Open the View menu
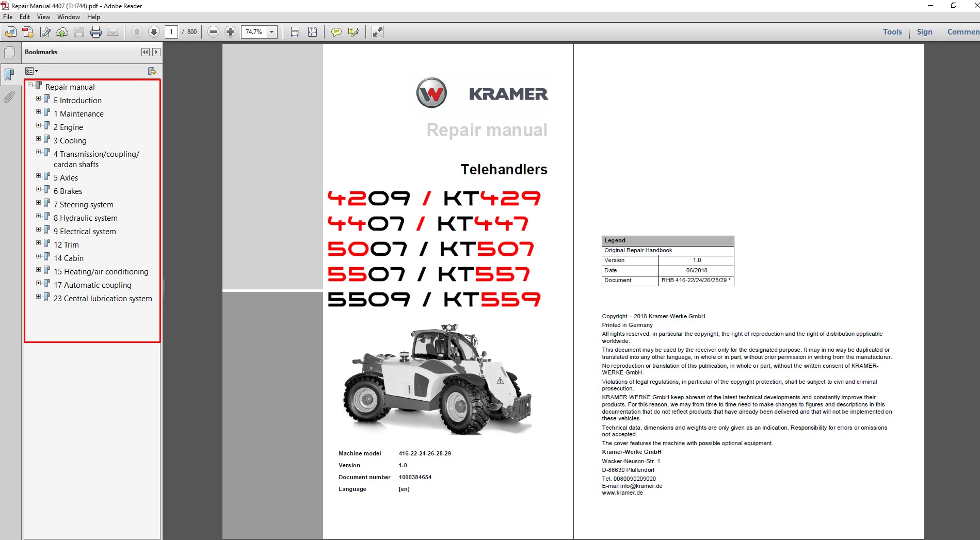Image resolution: width=980 pixels, height=540 pixels. point(44,17)
